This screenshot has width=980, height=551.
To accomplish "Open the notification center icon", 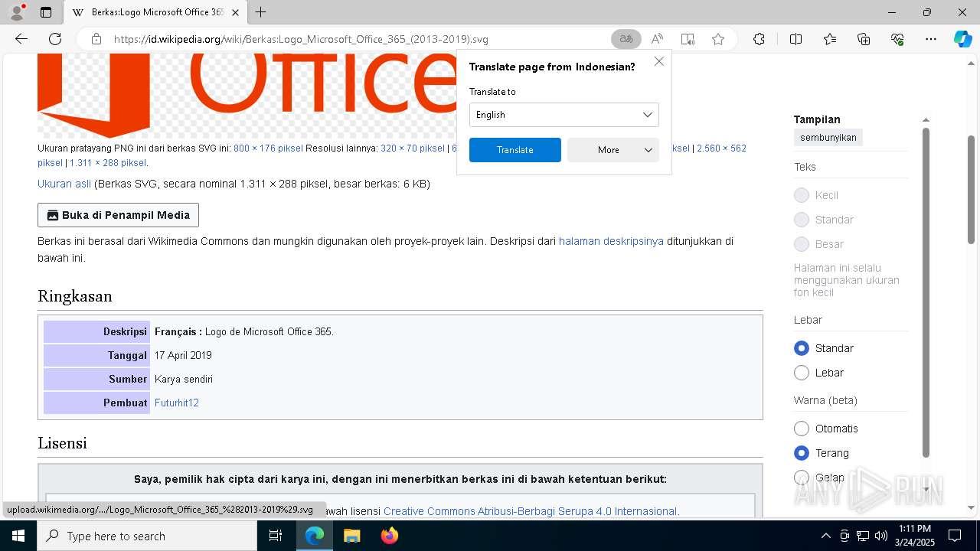I will tap(955, 536).
